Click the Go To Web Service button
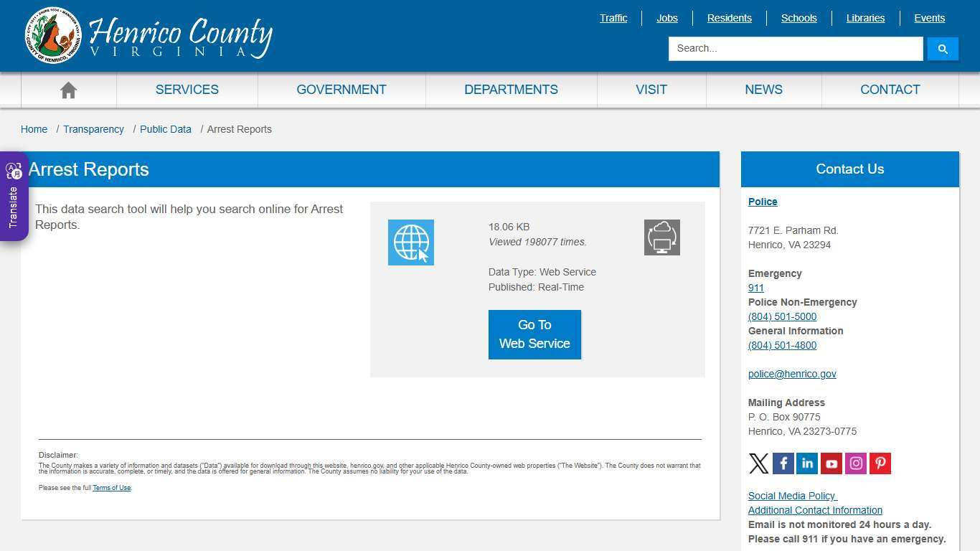The width and height of the screenshot is (980, 551). pyautogui.click(x=534, y=334)
